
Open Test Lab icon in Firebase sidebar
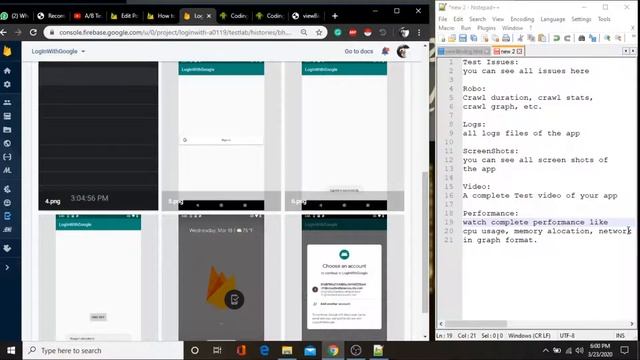click(7, 216)
